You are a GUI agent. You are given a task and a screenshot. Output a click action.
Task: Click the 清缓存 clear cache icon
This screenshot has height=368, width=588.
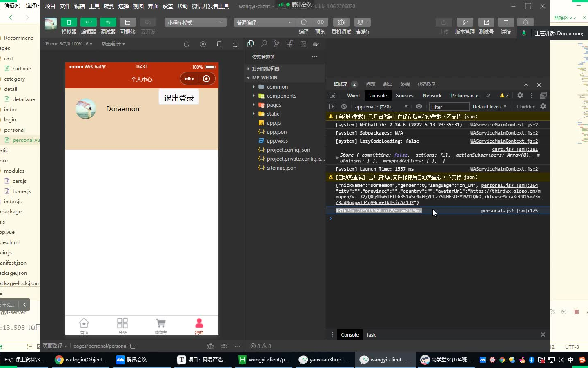362,22
